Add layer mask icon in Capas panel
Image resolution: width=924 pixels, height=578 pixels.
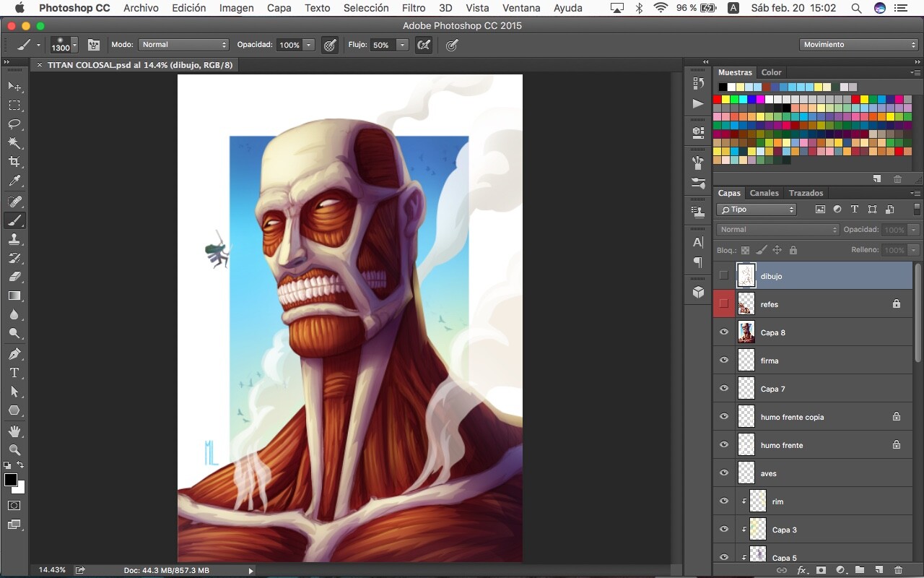[x=821, y=570]
